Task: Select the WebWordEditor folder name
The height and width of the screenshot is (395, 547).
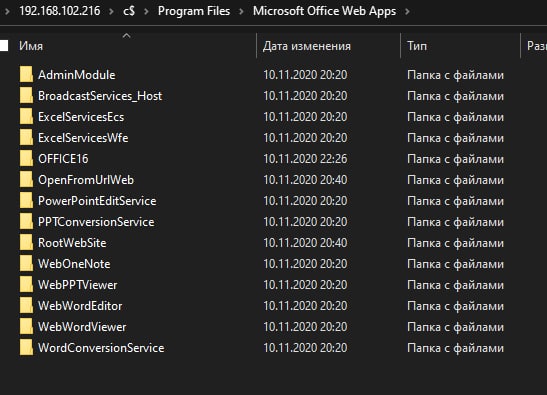Action: click(x=80, y=306)
